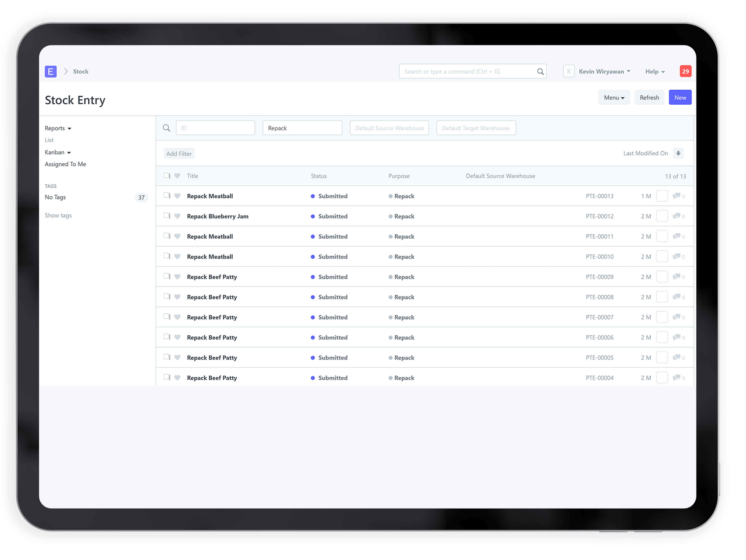Click assignee placeholder box for PTE-00012
746x560 pixels.
(x=662, y=216)
